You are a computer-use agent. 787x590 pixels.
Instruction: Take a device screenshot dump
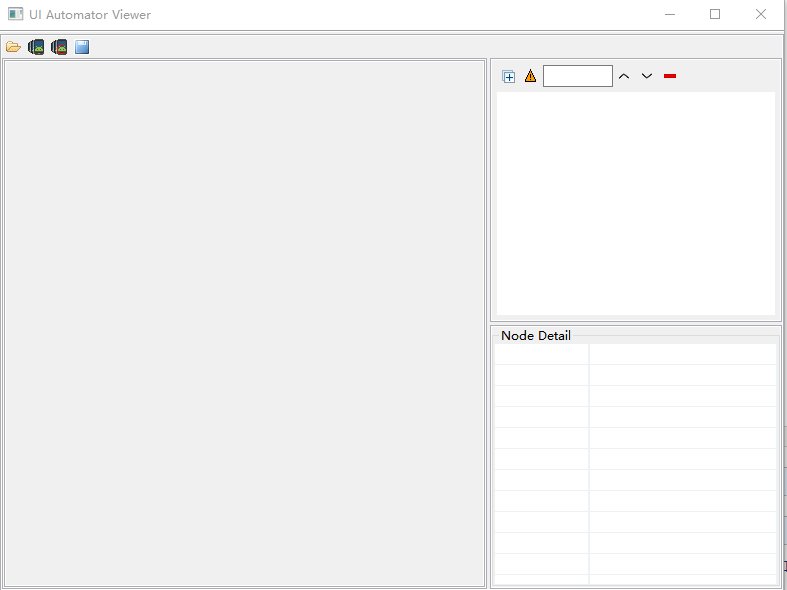(36, 47)
